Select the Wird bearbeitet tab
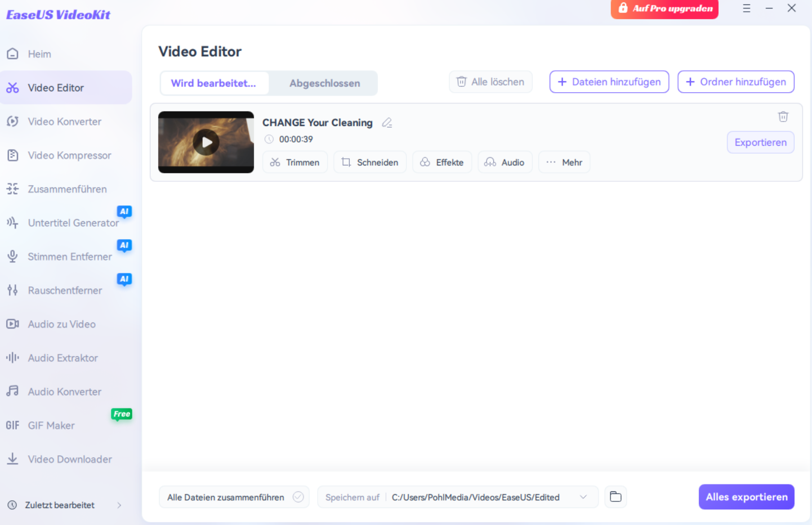 [x=213, y=83]
